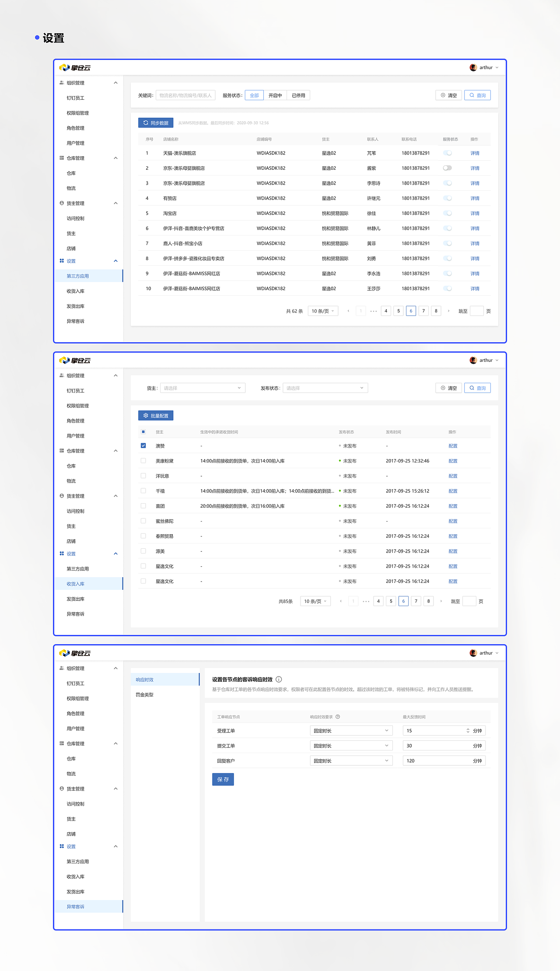The height and width of the screenshot is (971, 560).
Task: Click 清空 button in the 收货入库 window
Action: click(x=448, y=388)
